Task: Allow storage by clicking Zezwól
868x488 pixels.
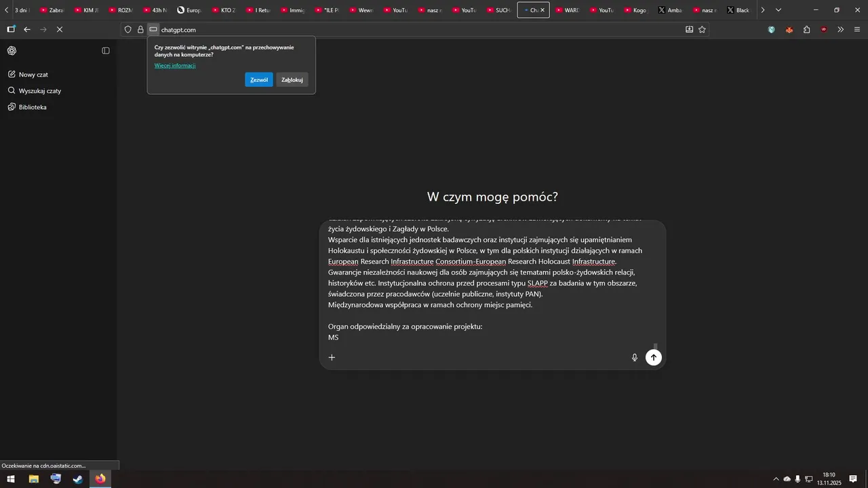Action: [259, 79]
